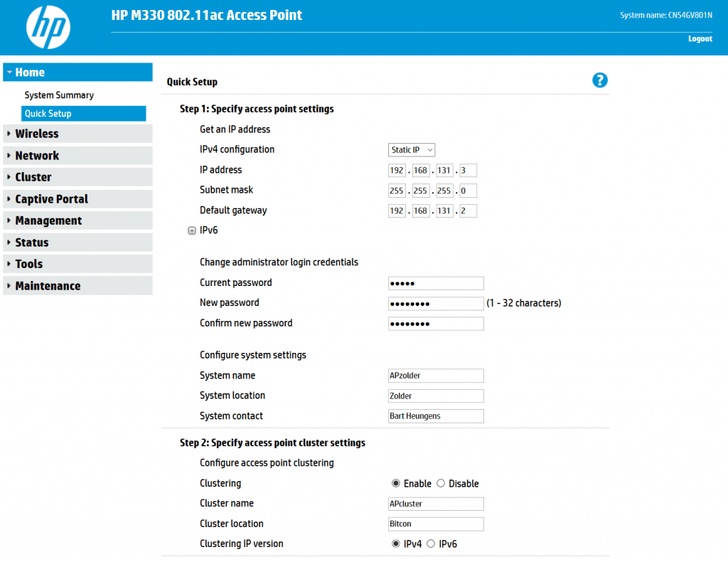The image size is (728, 562).
Task: Focus the New password field
Action: pyautogui.click(x=436, y=304)
